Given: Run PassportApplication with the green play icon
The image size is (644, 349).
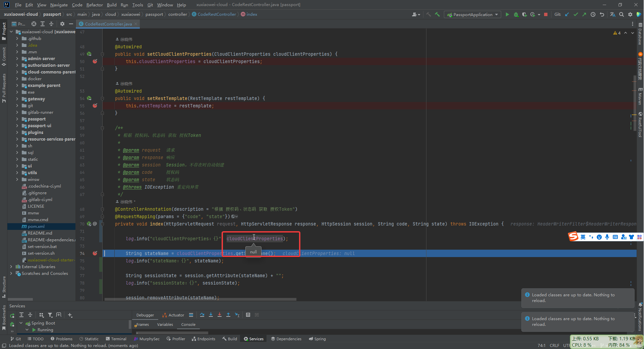Looking at the screenshot, I should [507, 14].
